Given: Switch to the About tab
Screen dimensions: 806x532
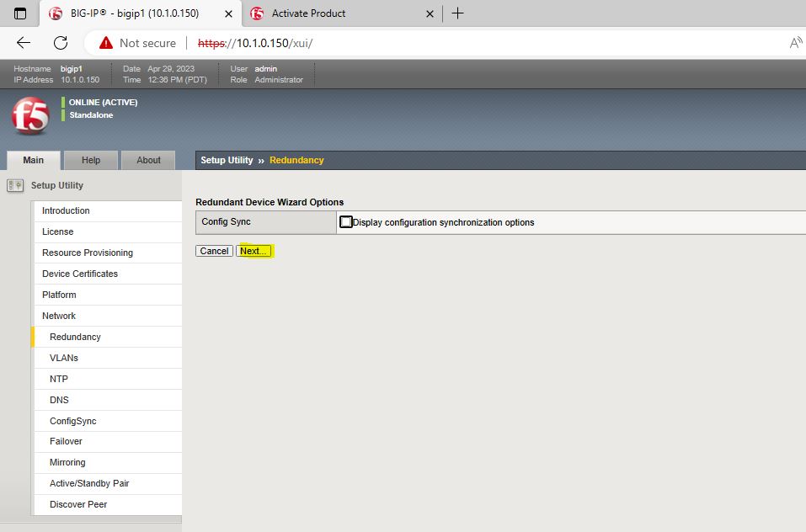Looking at the screenshot, I should tap(148, 160).
